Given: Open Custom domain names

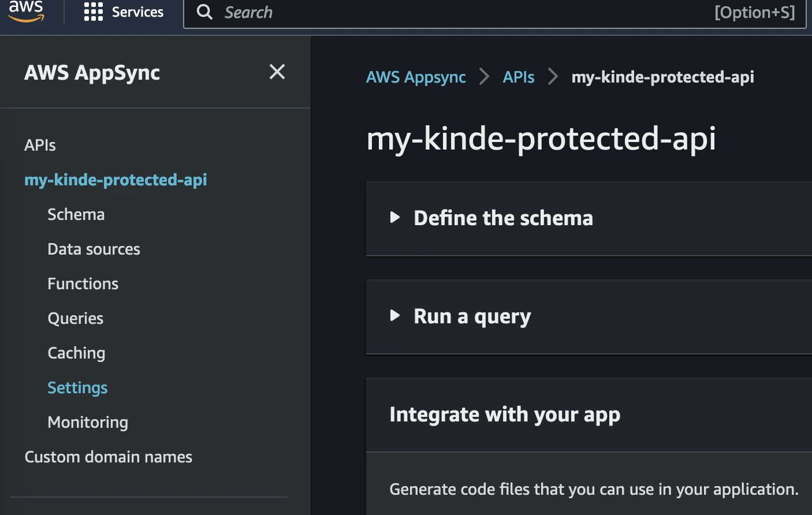Looking at the screenshot, I should [x=108, y=457].
